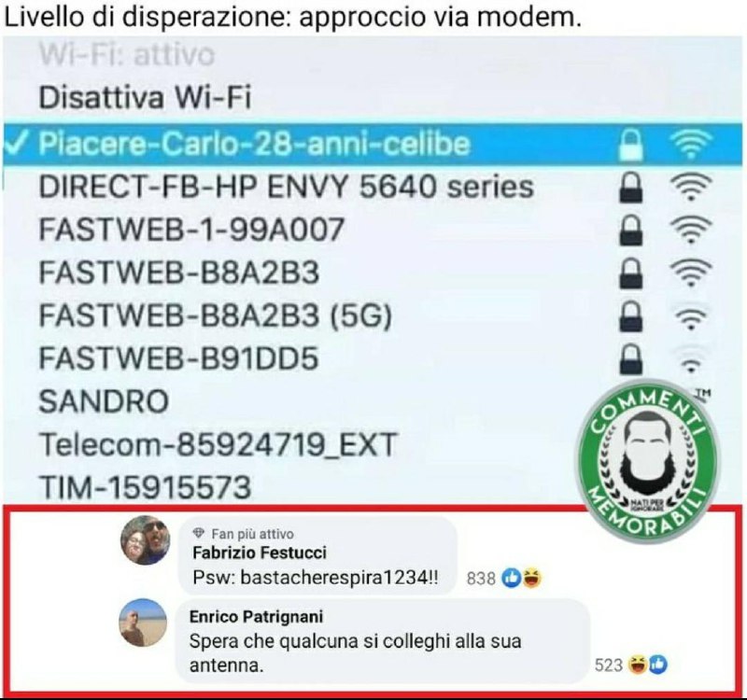Screen dimensions: 747x700
Task: Select the TIM-15915573 network
Action: [145, 486]
